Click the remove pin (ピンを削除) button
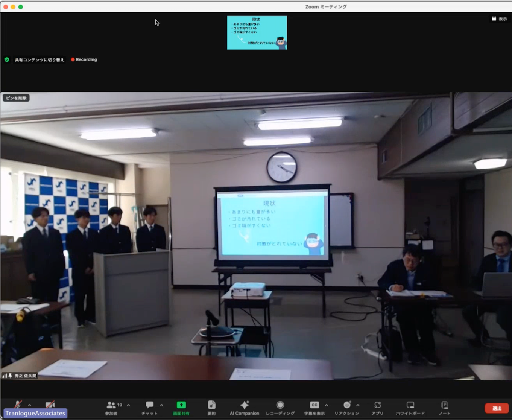 [16, 98]
